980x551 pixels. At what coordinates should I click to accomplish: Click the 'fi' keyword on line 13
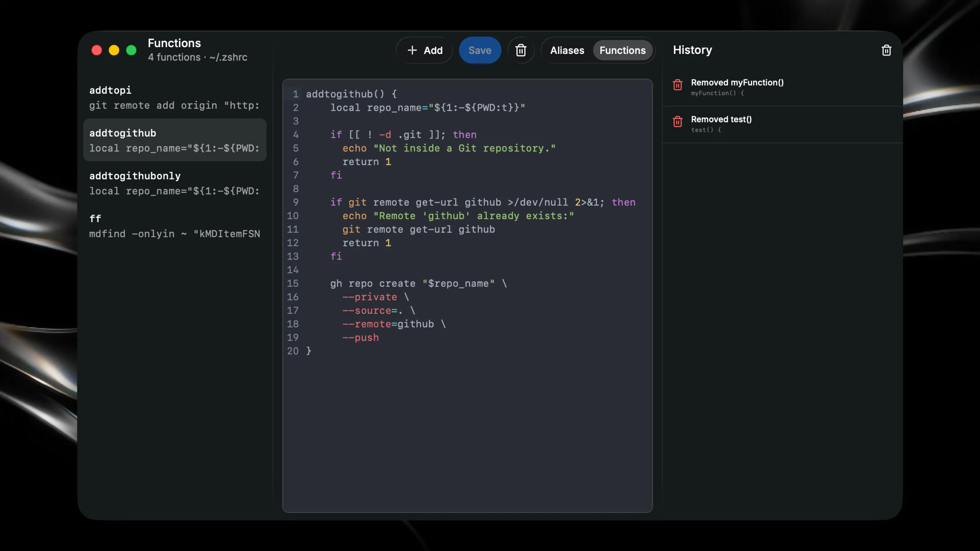(x=336, y=256)
